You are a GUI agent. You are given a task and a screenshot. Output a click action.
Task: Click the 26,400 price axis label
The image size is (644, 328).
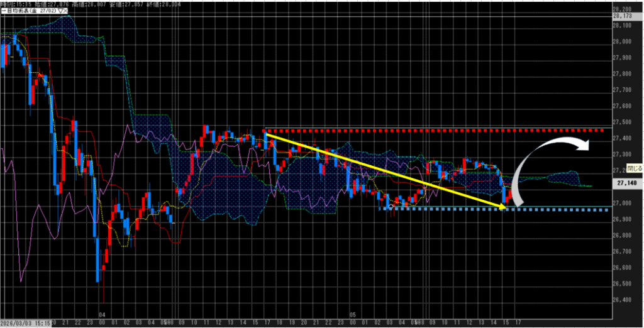621,299
